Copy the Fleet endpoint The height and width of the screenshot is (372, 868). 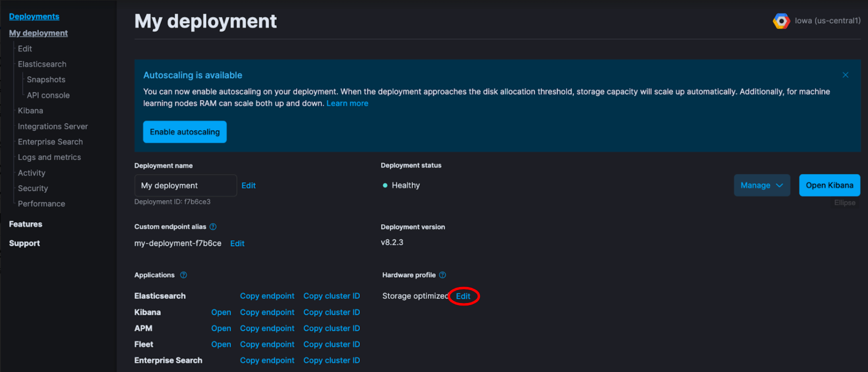coord(267,344)
